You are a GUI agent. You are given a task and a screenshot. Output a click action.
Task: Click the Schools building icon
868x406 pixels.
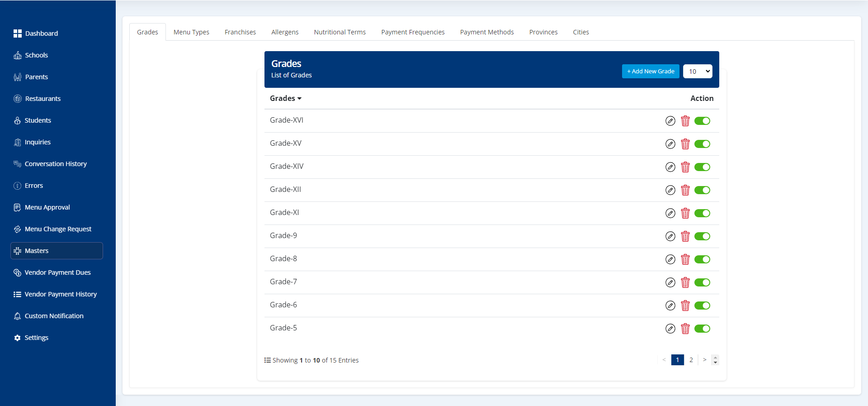tap(18, 55)
